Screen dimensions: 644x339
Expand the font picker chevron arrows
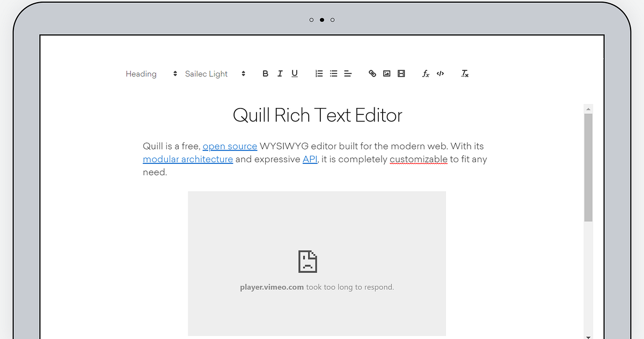[x=243, y=74]
